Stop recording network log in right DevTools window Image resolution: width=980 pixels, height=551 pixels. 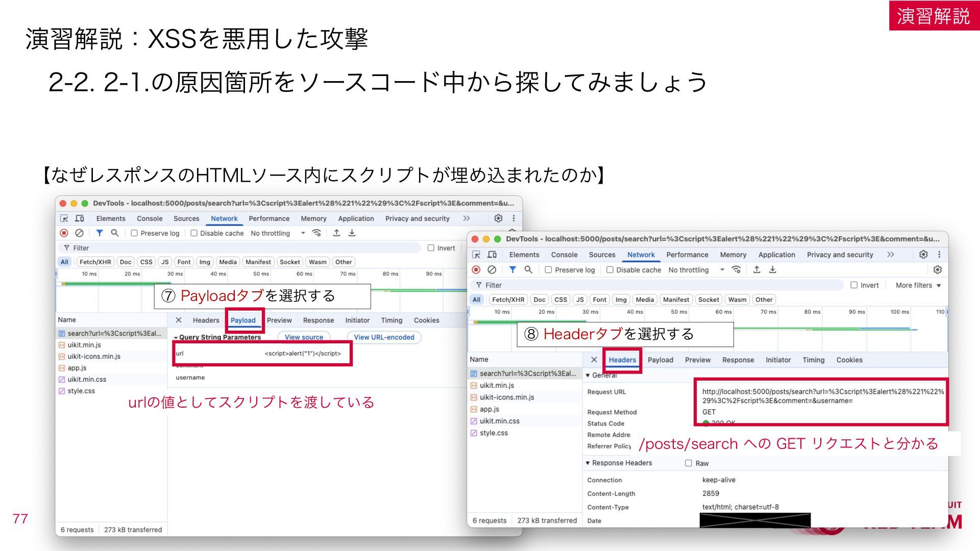tap(476, 270)
